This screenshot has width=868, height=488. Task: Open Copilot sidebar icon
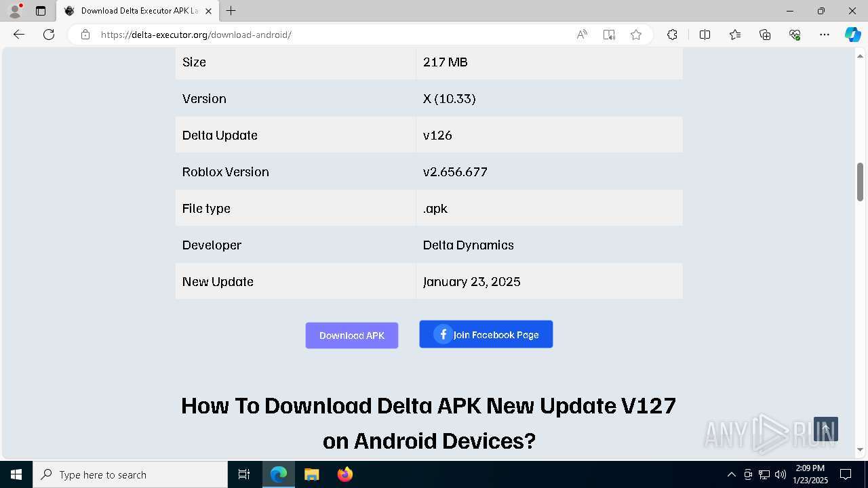[852, 35]
